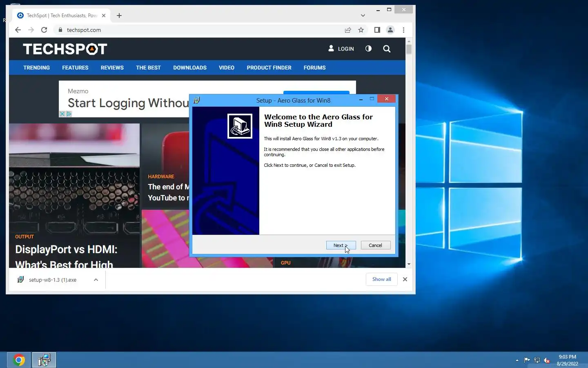Click Show all downloads button
The image size is (588, 368).
(382, 279)
